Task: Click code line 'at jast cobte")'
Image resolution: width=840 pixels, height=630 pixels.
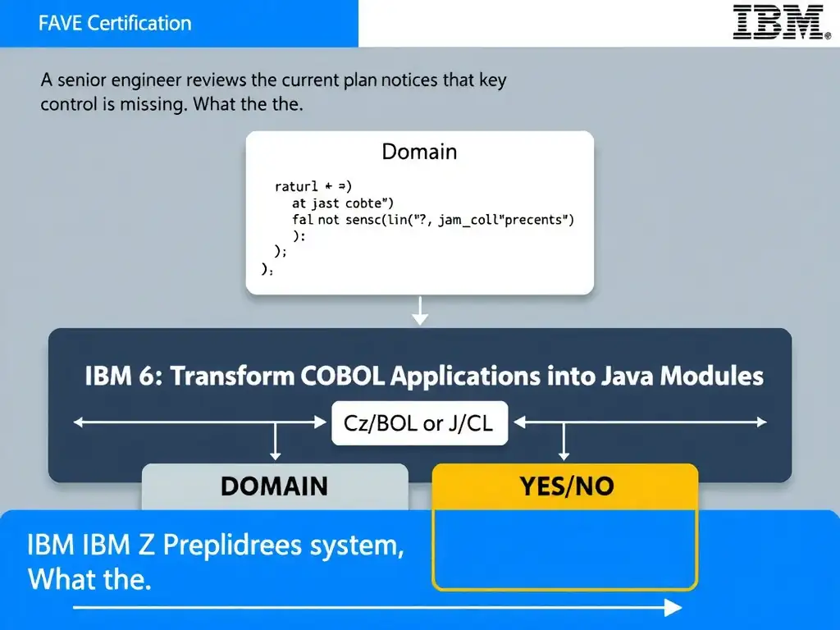Action: [343, 203]
